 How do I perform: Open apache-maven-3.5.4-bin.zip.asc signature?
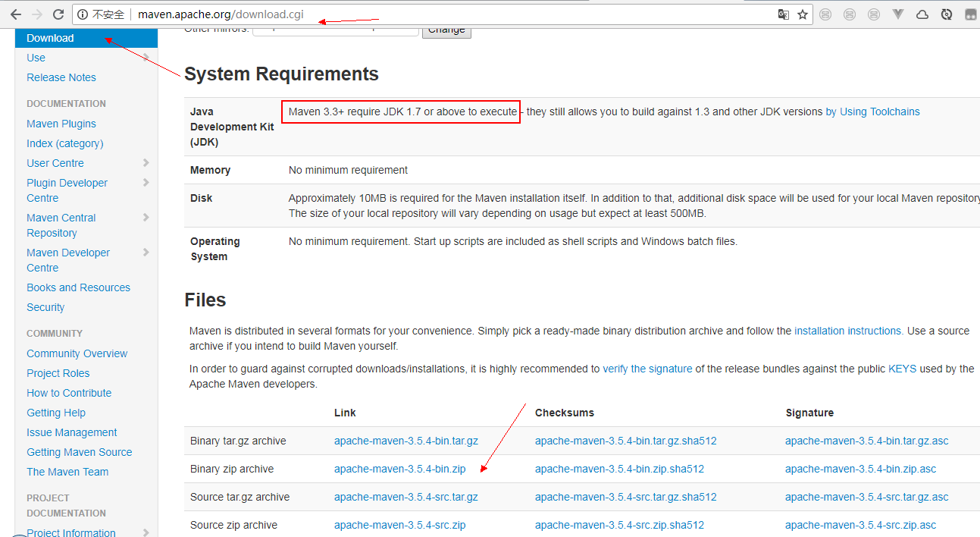pos(860,469)
